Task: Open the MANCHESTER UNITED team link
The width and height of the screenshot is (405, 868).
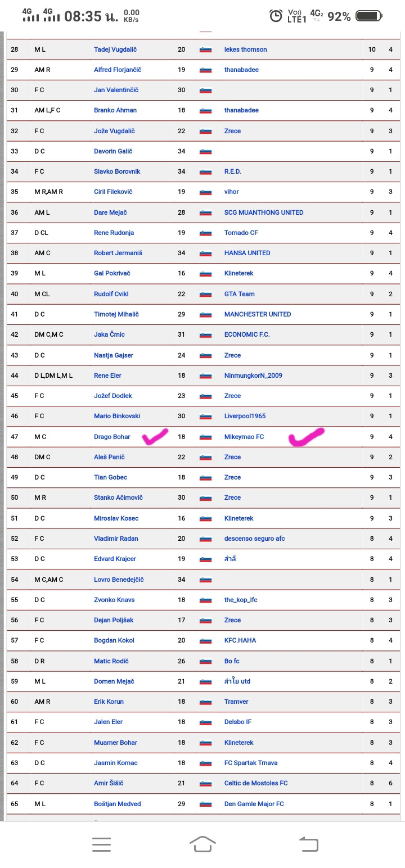Action: [258, 314]
